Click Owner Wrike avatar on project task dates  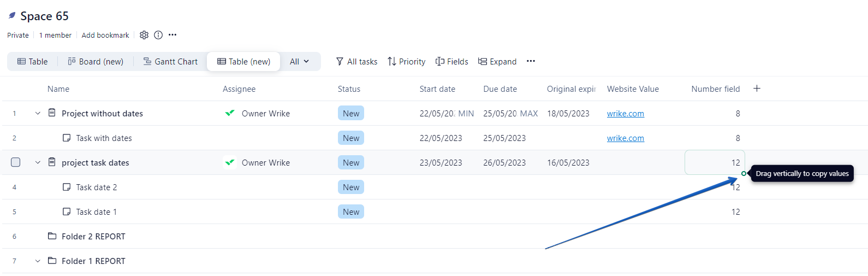(230, 162)
